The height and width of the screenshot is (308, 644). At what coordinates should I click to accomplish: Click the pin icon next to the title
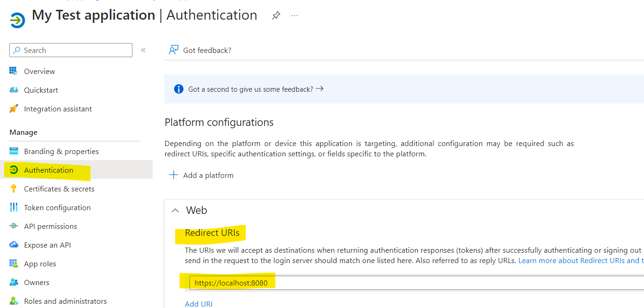tap(276, 15)
